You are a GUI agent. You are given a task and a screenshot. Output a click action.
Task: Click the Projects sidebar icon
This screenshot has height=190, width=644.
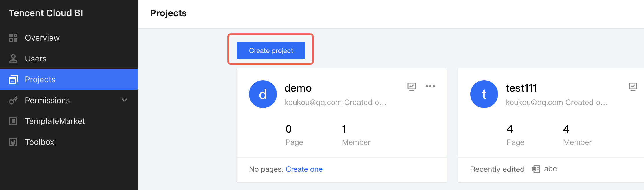[x=13, y=79]
